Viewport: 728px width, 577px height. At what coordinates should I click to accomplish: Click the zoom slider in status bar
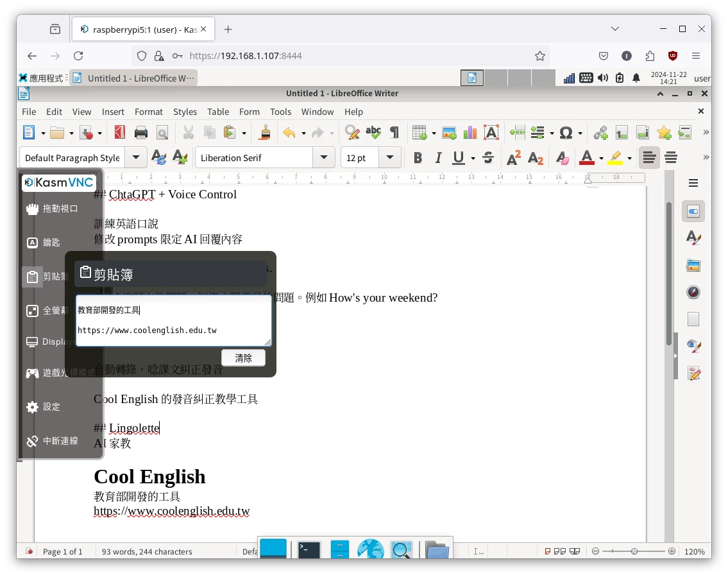(x=634, y=551)
